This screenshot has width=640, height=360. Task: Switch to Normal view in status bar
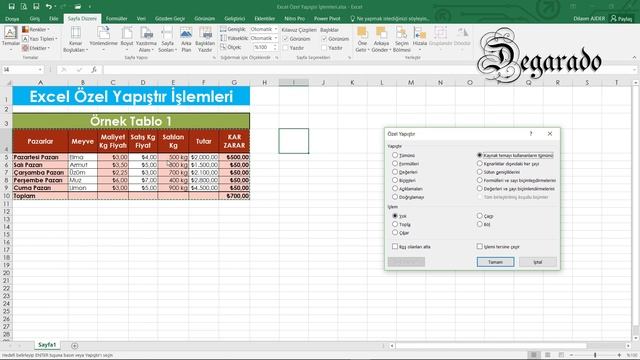coord(533,355)
